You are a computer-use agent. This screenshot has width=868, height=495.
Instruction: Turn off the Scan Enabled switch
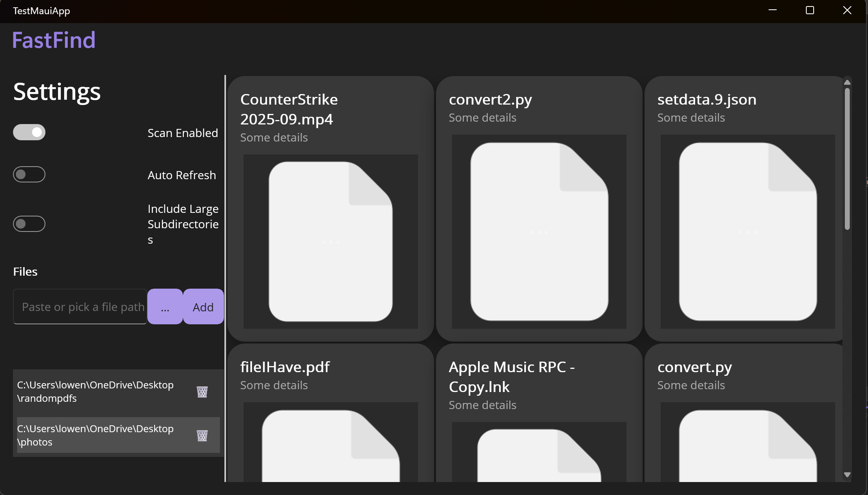[x=29, y=132]
